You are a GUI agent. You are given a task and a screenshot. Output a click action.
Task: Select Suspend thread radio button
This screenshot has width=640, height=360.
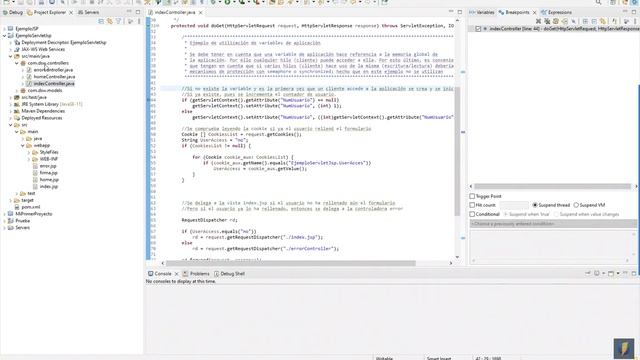coord(535,205)
